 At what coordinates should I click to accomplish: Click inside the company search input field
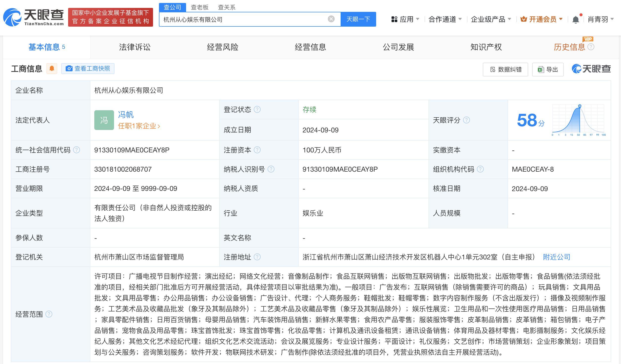pos(247,19)
